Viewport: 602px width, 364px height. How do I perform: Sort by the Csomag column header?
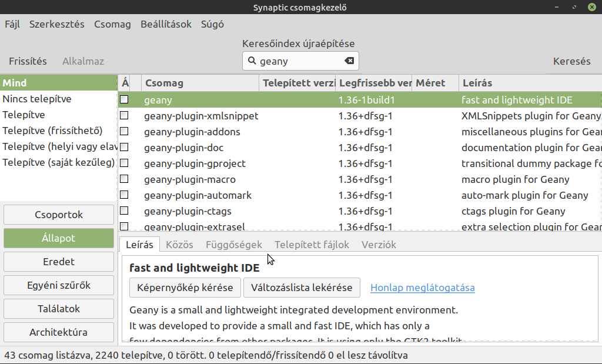200,83
